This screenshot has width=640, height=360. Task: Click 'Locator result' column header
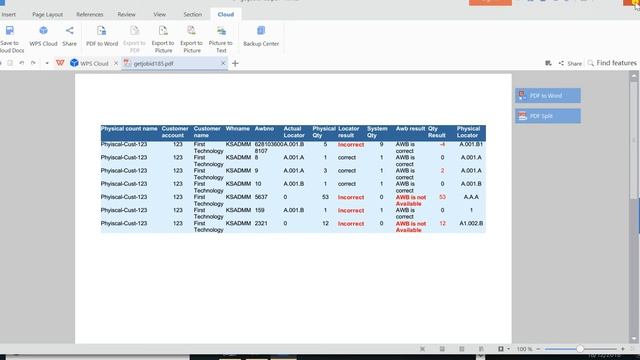coord(349,132)
